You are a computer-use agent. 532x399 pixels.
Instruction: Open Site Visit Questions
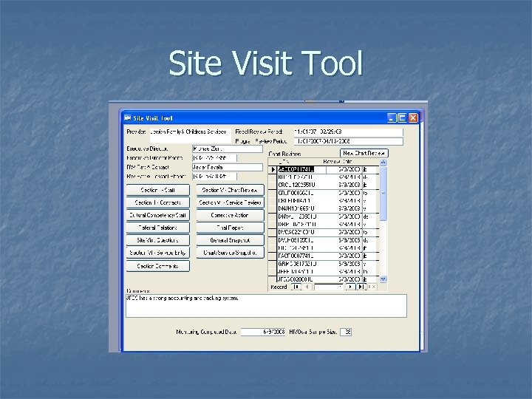pos(158,240)
